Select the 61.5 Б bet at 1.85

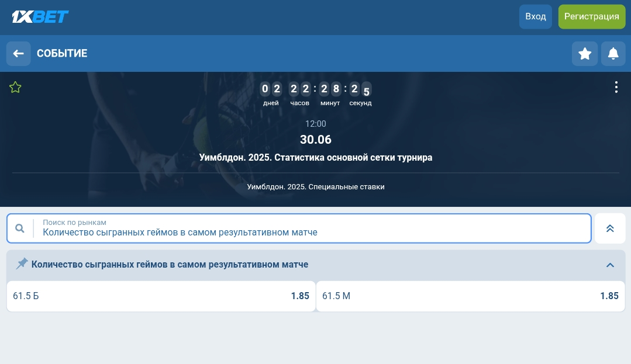click(161, 296)
